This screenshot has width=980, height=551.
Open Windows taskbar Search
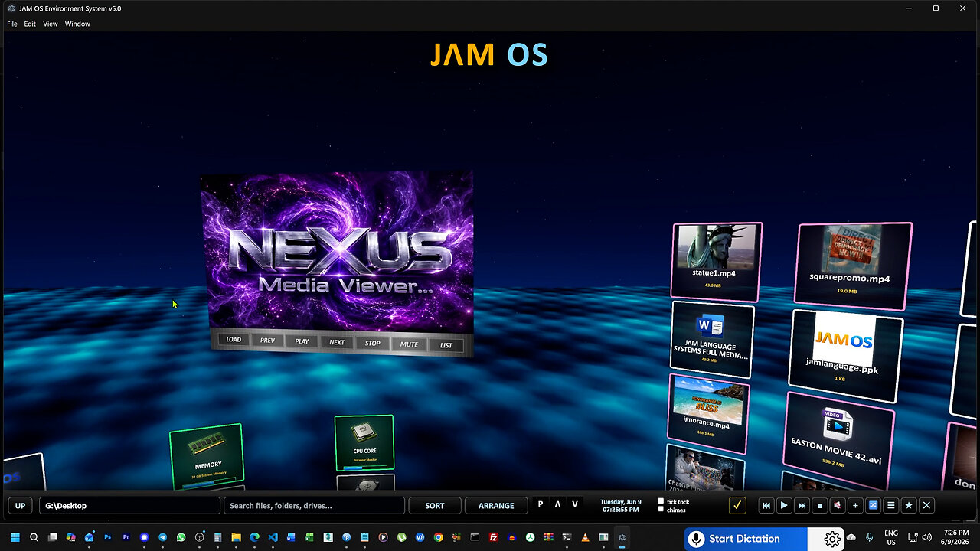click(x=34, y=538)
